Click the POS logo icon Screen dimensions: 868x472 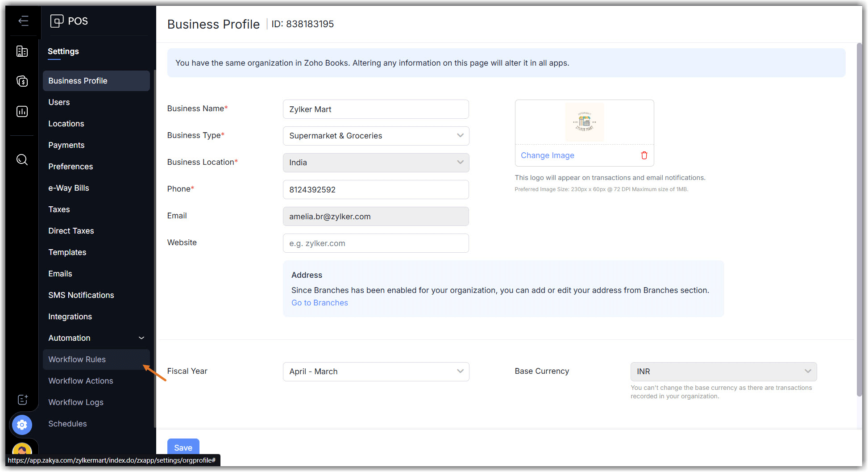(57, 21)
